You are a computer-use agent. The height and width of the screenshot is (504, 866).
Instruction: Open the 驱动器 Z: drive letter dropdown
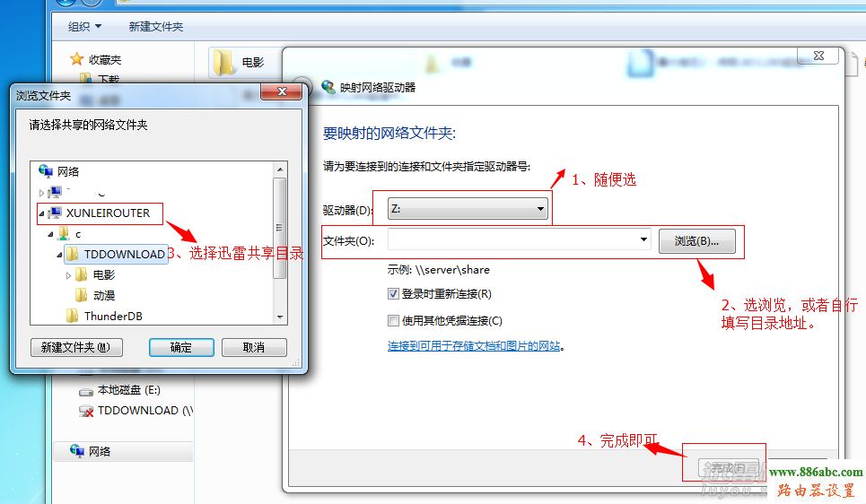pyautogui.click(x=468, y=209)
